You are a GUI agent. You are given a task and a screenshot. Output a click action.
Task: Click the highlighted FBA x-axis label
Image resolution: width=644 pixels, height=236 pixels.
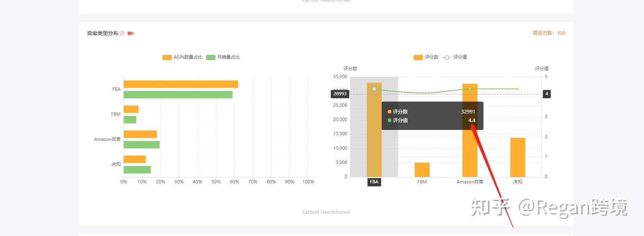click(x=374, y=182)
